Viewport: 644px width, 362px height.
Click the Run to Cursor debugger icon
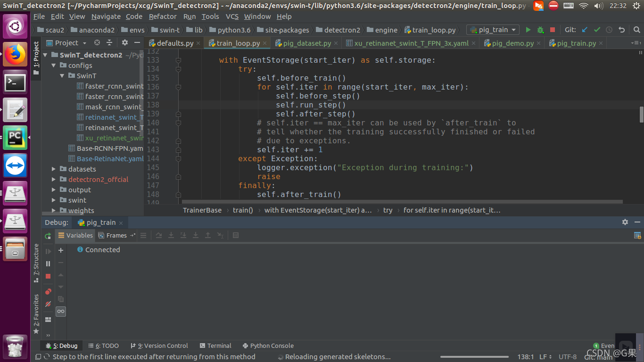220,235
